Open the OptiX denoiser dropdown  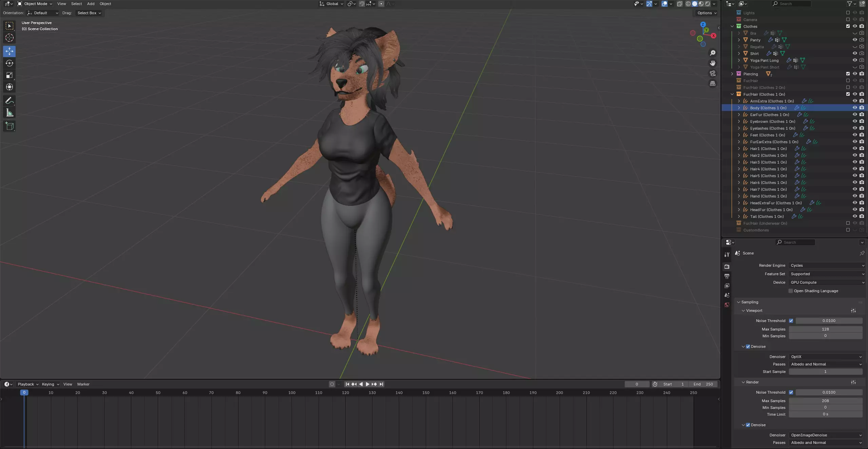(x=826, y=357)
